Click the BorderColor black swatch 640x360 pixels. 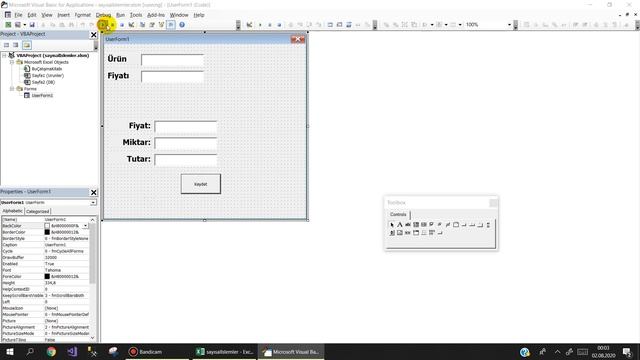coord(47,232)
